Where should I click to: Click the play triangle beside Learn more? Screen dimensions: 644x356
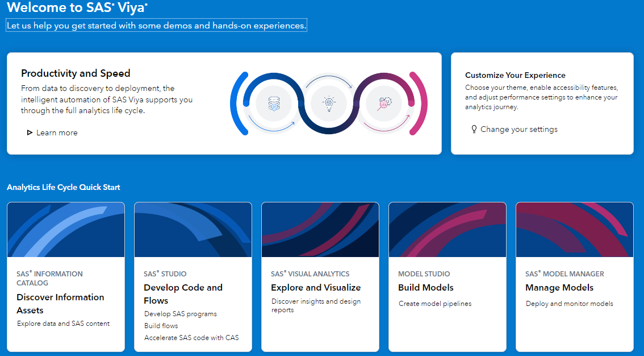[x=30, y=133]
